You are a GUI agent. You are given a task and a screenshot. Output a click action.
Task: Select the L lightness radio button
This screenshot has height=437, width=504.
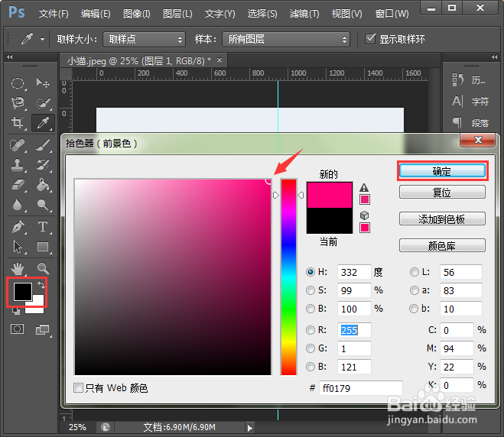tap(415, 272)
